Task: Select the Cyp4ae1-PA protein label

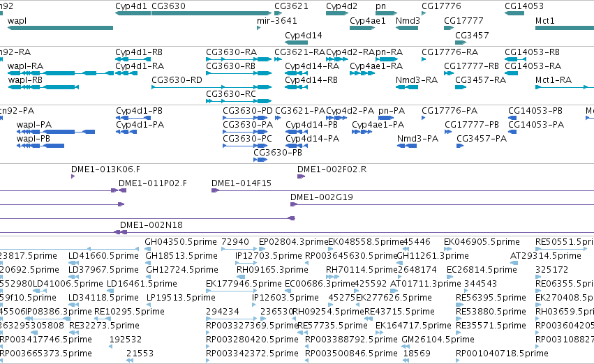Action: (x=378, y=125)
